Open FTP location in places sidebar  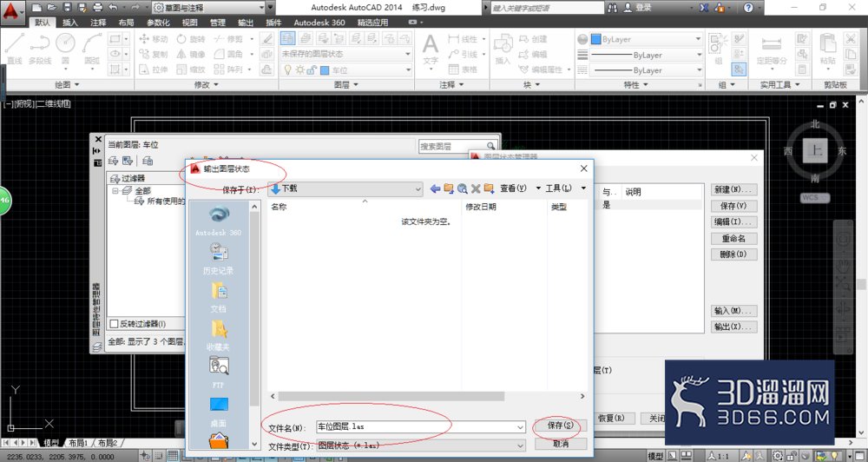219,373
